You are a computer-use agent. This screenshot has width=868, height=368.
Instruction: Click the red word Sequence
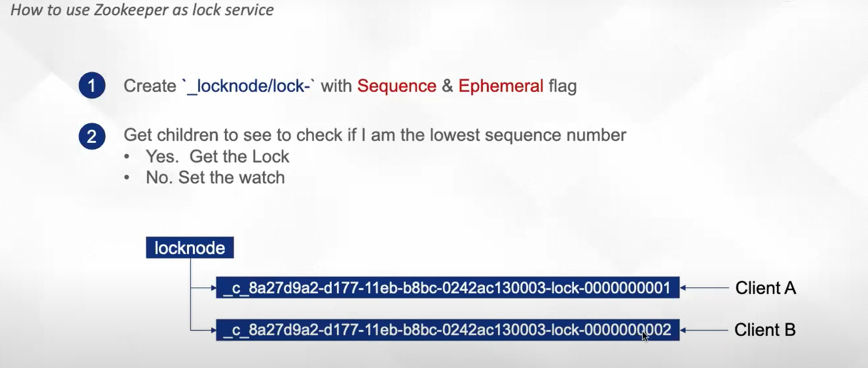click(397, 86)
